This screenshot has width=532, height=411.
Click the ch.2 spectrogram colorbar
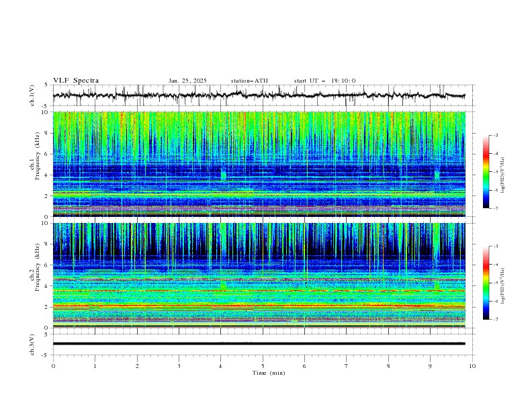coord(486,283)
